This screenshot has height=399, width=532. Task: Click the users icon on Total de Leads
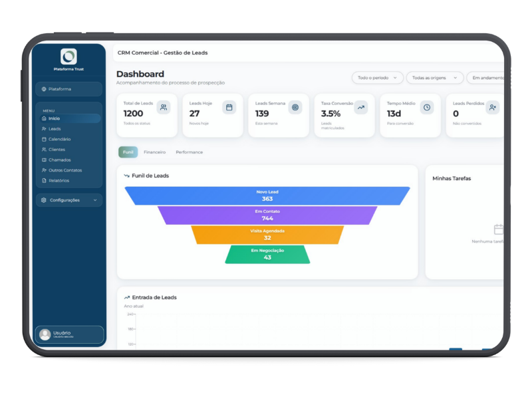(x=164, y=108)
